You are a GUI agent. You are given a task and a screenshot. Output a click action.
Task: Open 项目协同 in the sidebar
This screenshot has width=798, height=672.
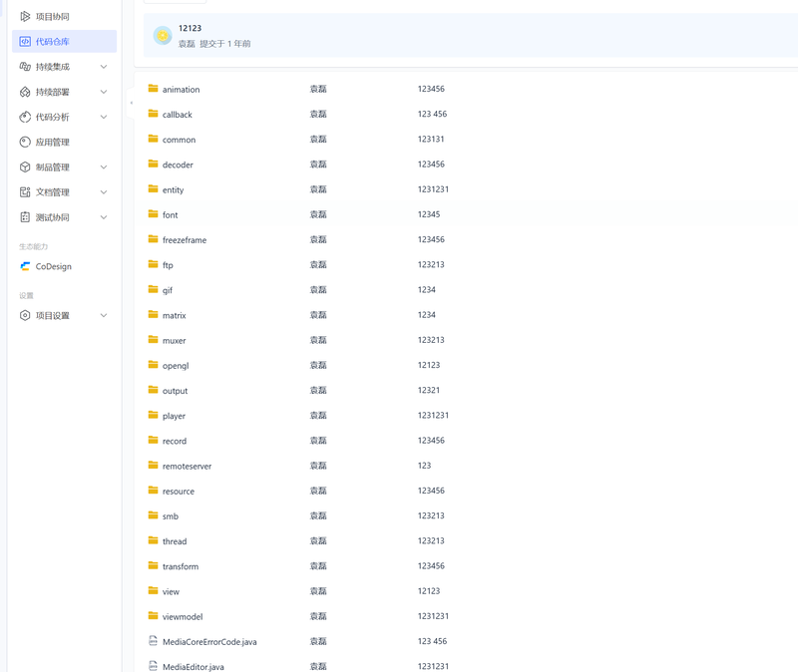click(53, 17)
